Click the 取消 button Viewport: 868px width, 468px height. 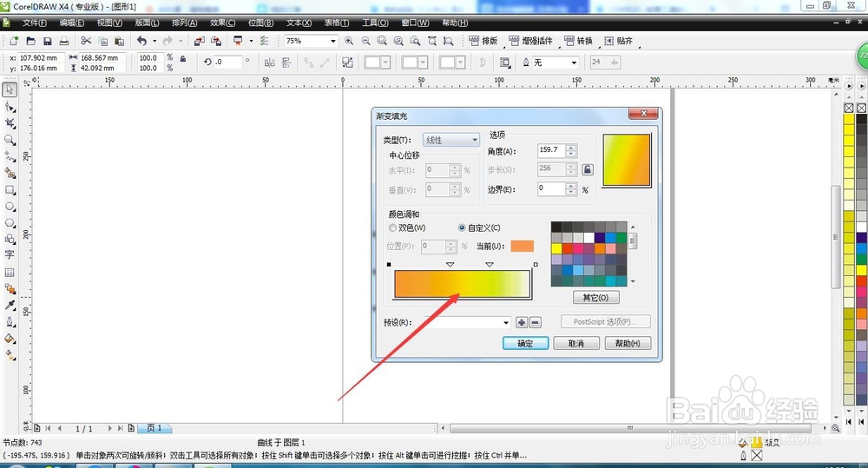[576, 343]
